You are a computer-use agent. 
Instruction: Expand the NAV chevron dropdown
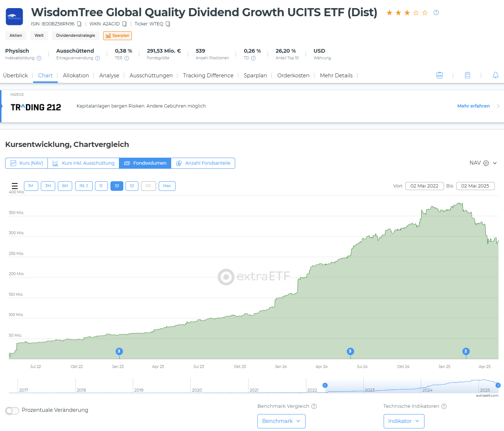(x=495, y=163)
